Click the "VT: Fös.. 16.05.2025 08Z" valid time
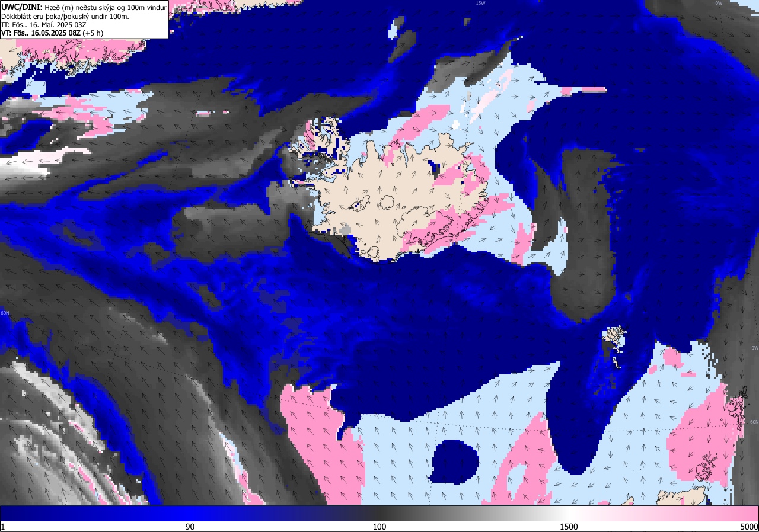 click(x=41, y=33)
